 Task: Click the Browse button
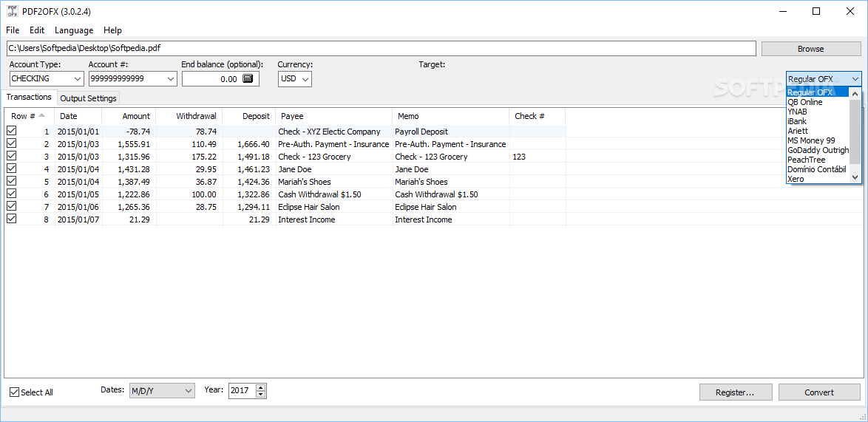811,49
